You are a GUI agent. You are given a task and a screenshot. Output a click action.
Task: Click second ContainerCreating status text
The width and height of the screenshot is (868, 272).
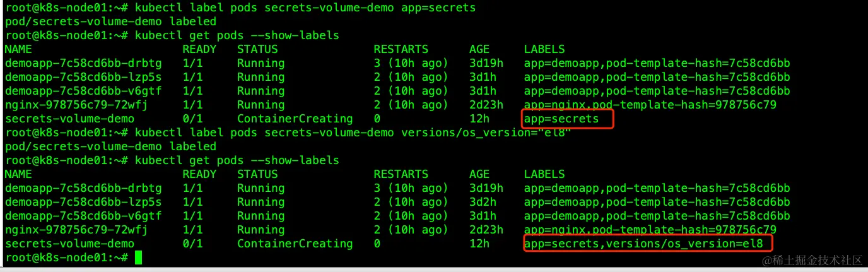pyautogui.click(x=295, y=244)
